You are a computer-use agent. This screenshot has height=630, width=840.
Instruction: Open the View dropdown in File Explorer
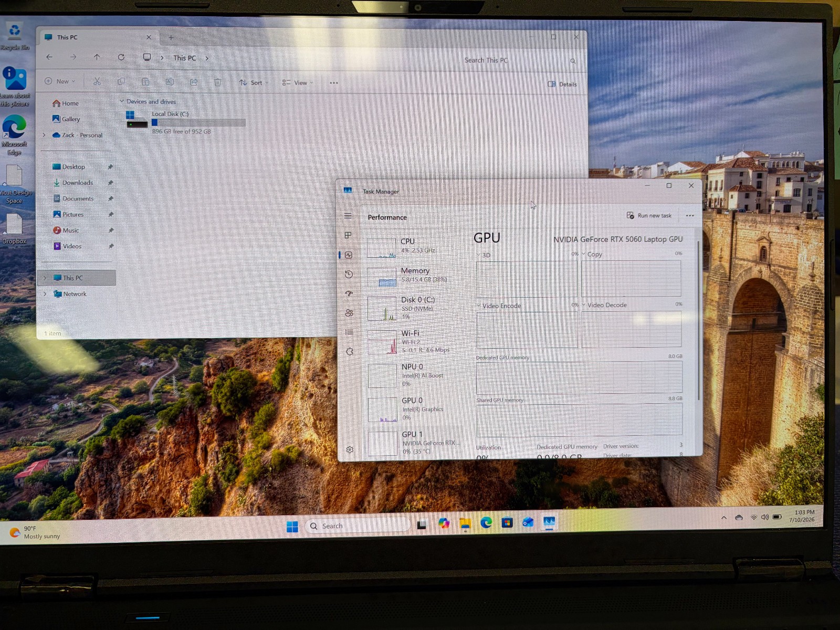(x=298, y=83)
